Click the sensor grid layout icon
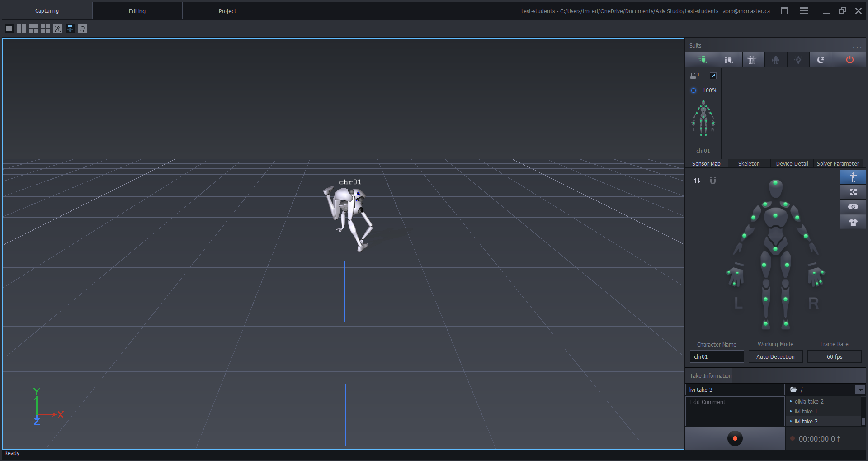 coord(853,192)
